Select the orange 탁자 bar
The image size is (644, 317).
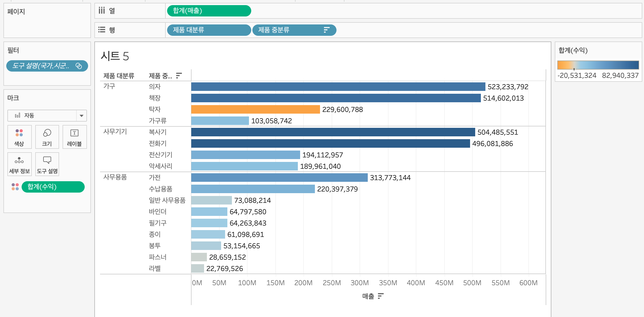pyautogui.click(x=255, y=109)
